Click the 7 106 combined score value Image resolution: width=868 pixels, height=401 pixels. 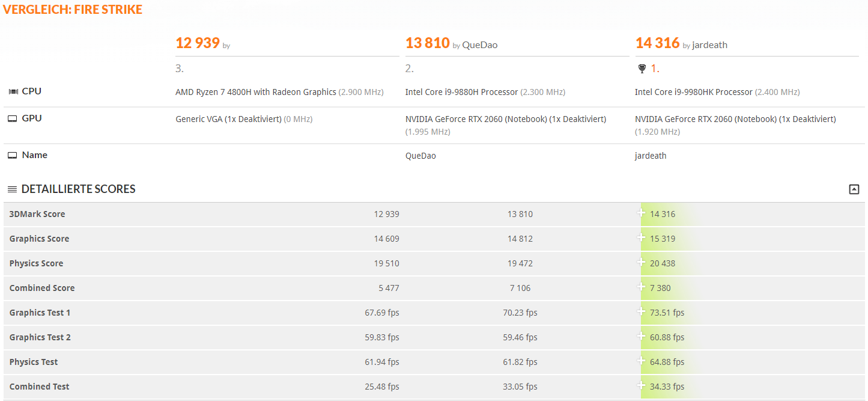tap(520, 288)
